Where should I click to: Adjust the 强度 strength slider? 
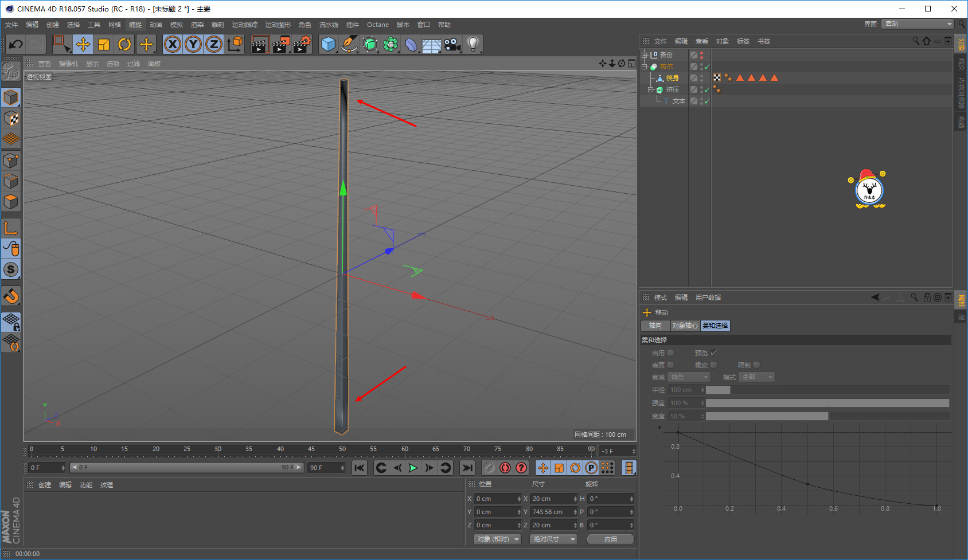[x=827, y=403]
